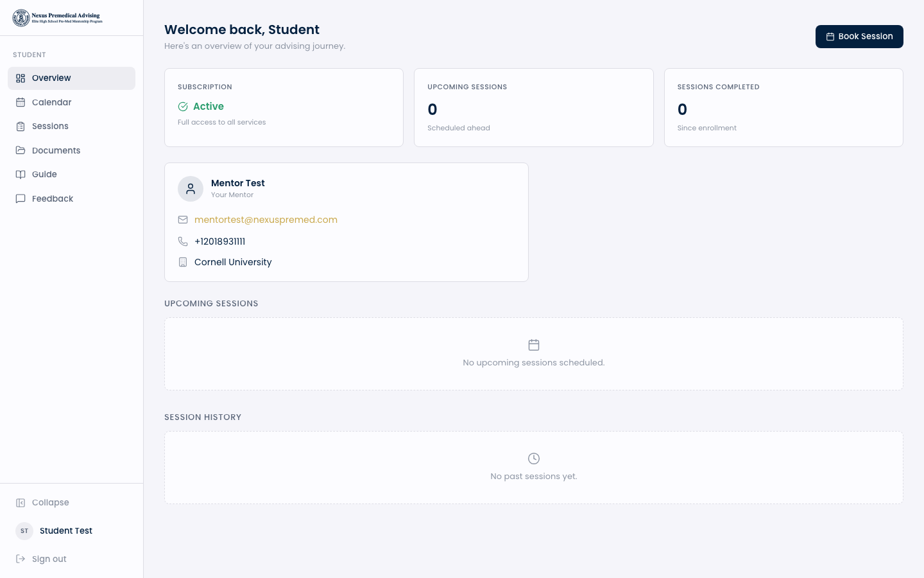Click the mentor phone number
Screen dimensions: 924x578
point(219,241)
